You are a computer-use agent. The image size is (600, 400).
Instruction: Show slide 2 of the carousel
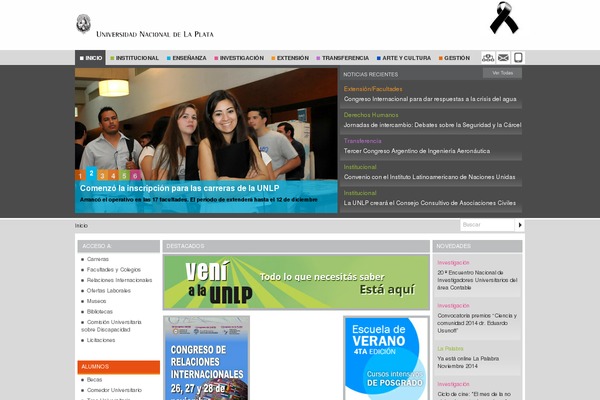click(x=91, y=173)
